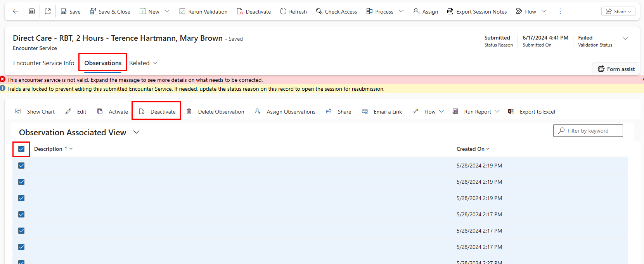Click the Share button at top right
Screen dimensions: 644x264
pos(618,12)
